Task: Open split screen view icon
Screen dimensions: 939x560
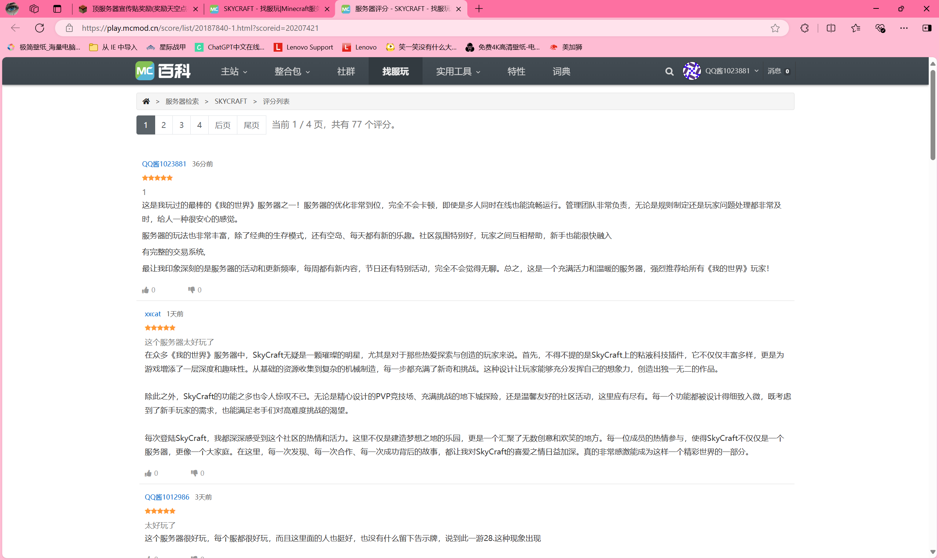Action: coord(831,28)
